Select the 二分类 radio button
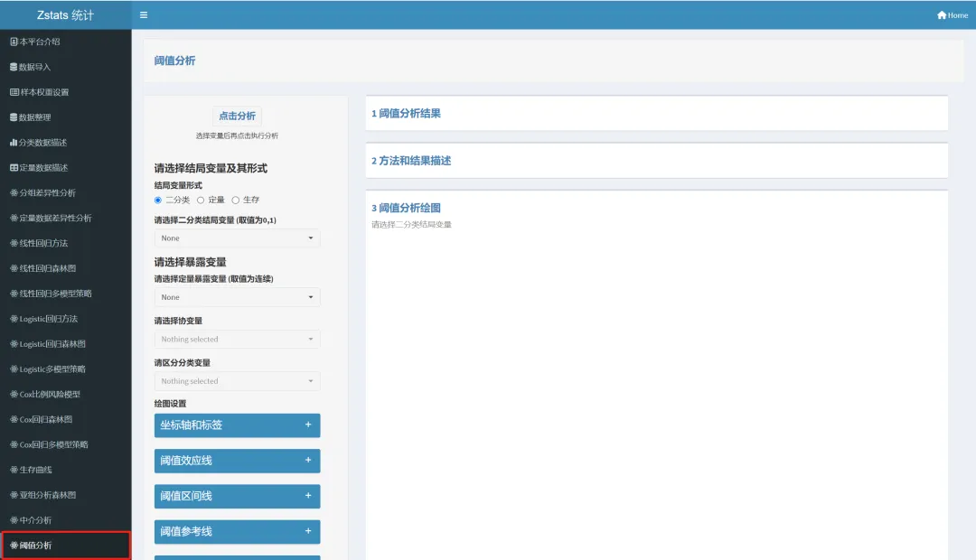Image resolution: width=976 pixels, height=560 pixels. click(158, 201)
